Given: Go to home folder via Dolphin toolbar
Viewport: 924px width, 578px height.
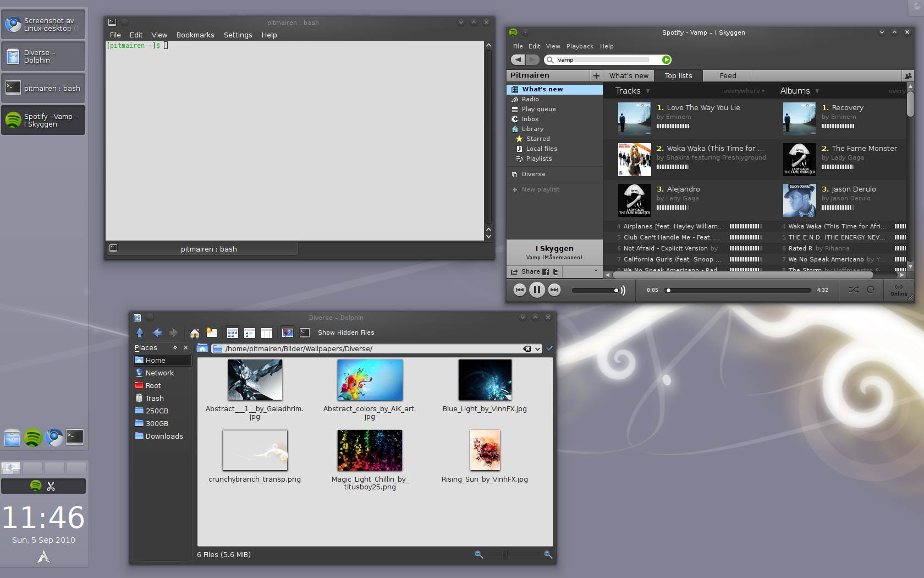Looking at the screenshot, I should point(195,332).
